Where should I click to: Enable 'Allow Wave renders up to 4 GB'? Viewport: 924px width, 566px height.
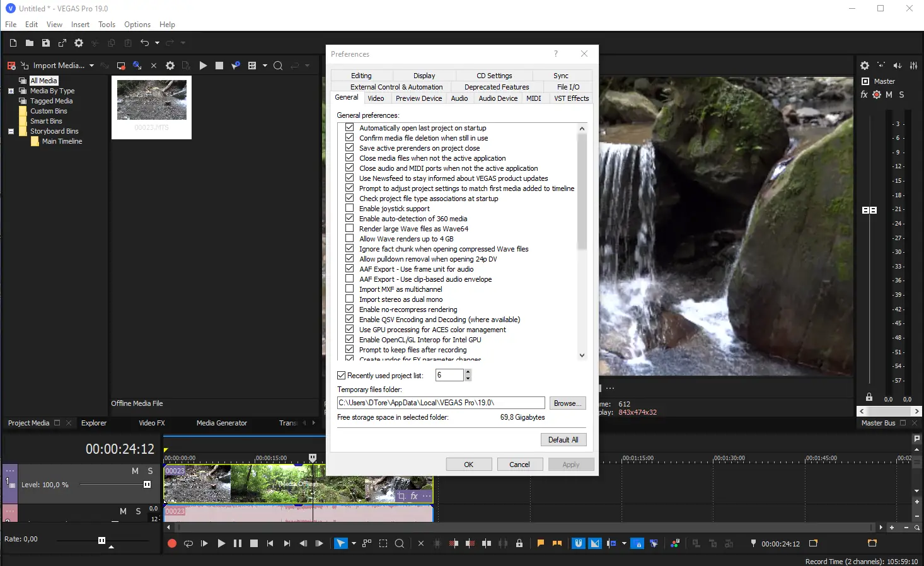(349, 238)
